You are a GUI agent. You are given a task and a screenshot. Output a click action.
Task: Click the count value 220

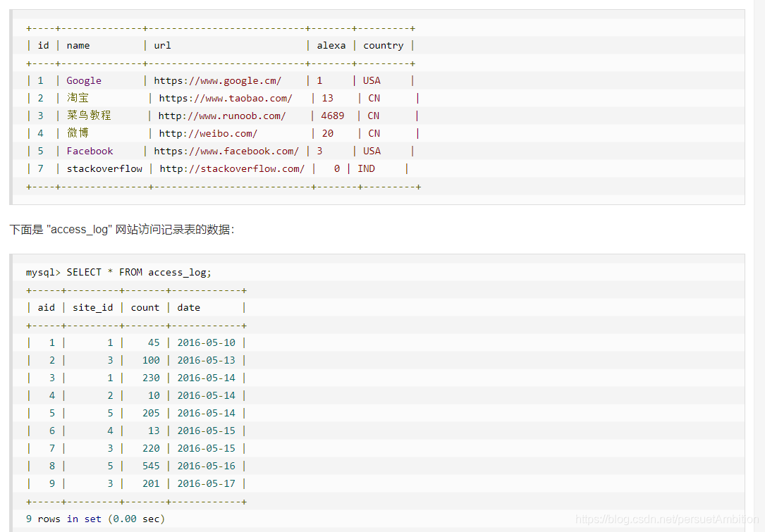coord(152,448)
